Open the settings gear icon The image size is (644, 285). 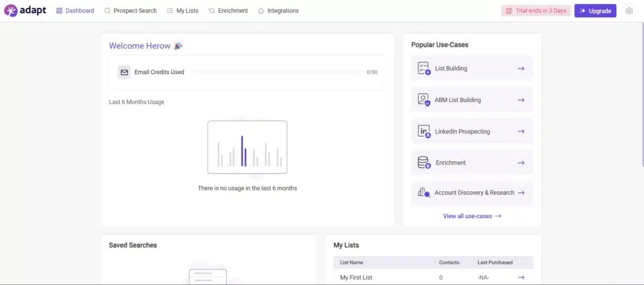pyautogui.click(x=630, y=11)
